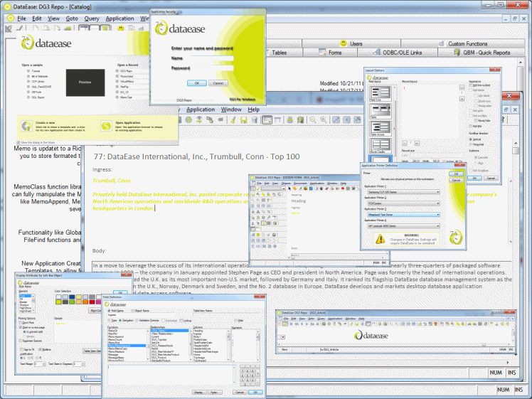Open the Application Printer 4 dropdown
This screenshot has height=399, width=532.
pos(403,226)
